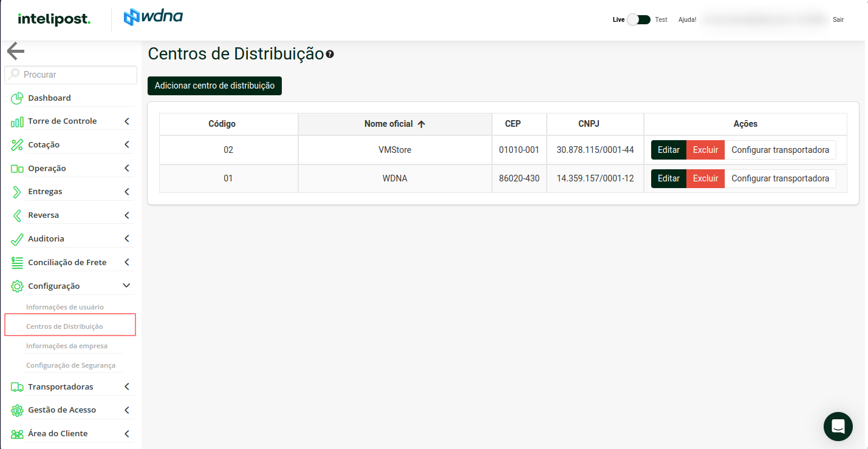Click CNPJ 14.359.157/0001-12 cell
868x449 pixels.
[595, 178]
